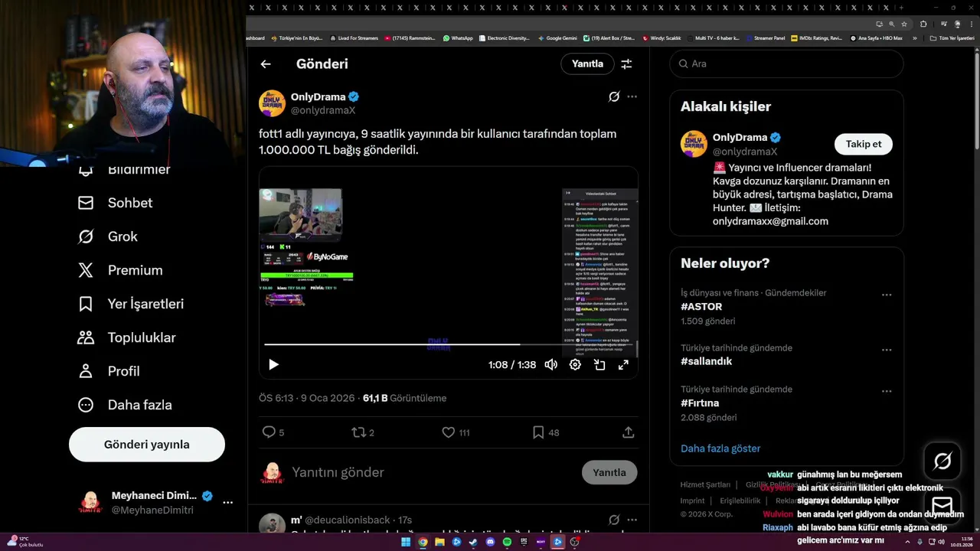
Task: Open browser extensions puzzle icon
Action: [x=923, y=24]
